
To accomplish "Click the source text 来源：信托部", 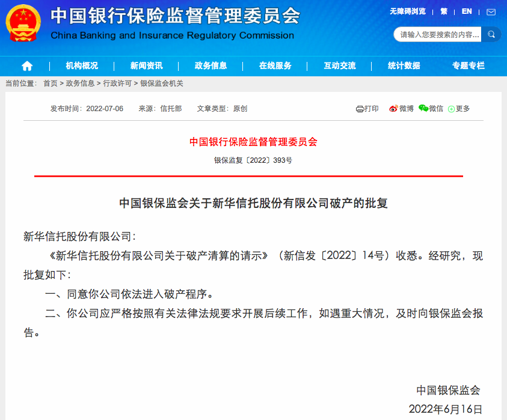I will click(x=160, y=109).
